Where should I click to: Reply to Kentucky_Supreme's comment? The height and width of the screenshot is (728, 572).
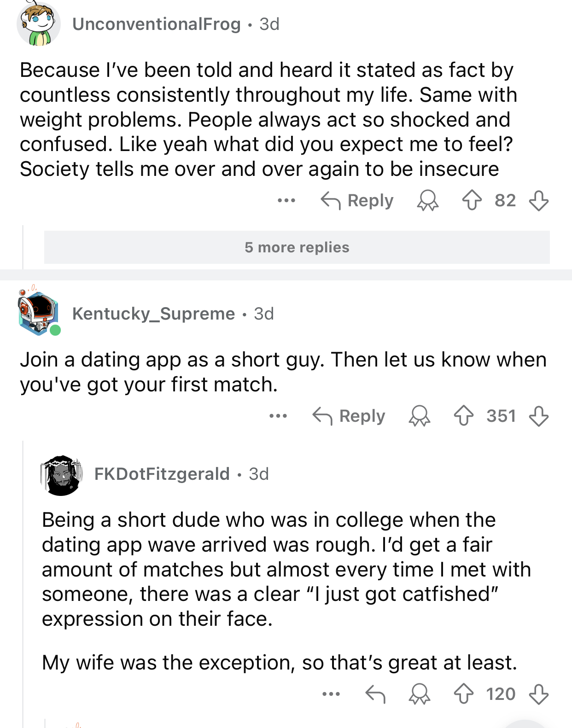(x=349, y=416)
